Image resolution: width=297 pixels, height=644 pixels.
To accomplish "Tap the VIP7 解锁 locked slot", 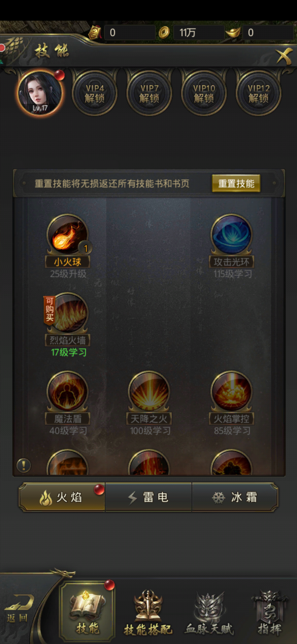I will pyautogui.click(x=149, y=93).
